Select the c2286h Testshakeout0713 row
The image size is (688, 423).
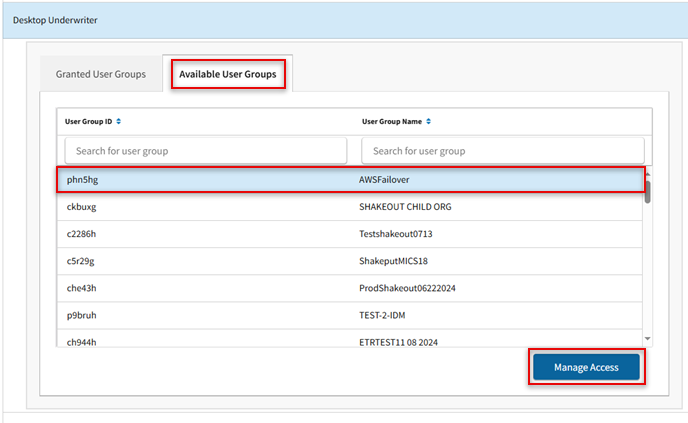click(350, 234)
